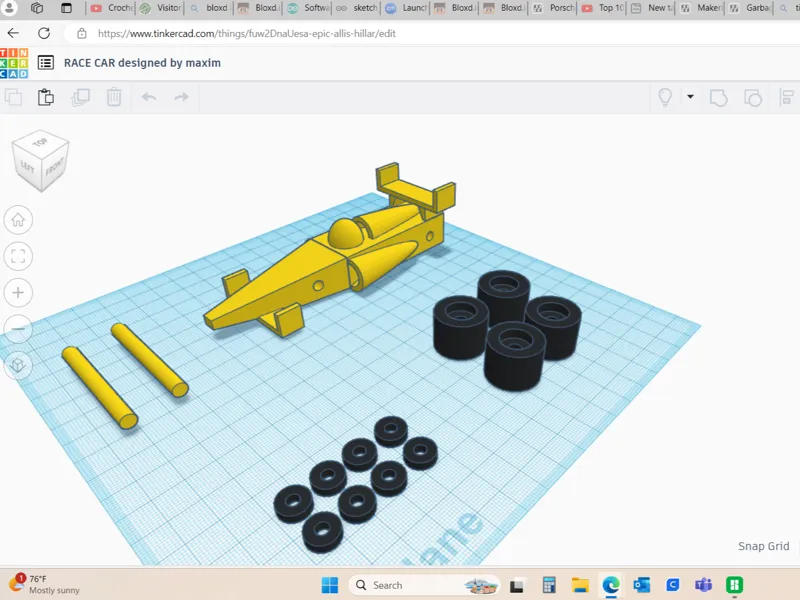Switch to the sketch browser tab

tap(358, 8)
